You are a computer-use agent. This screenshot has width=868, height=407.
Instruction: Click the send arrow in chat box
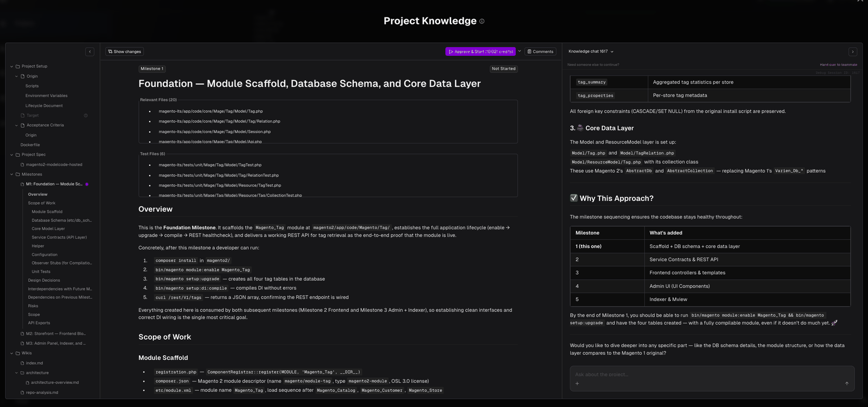click(x=847, y=384)
